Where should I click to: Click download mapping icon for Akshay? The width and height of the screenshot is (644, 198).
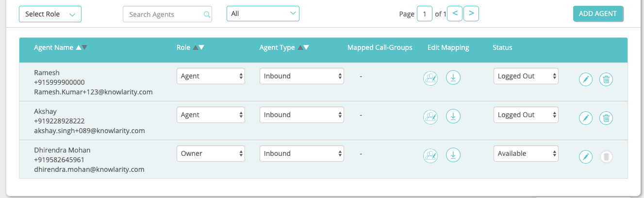pyautogui.click(x=453, y=117)
